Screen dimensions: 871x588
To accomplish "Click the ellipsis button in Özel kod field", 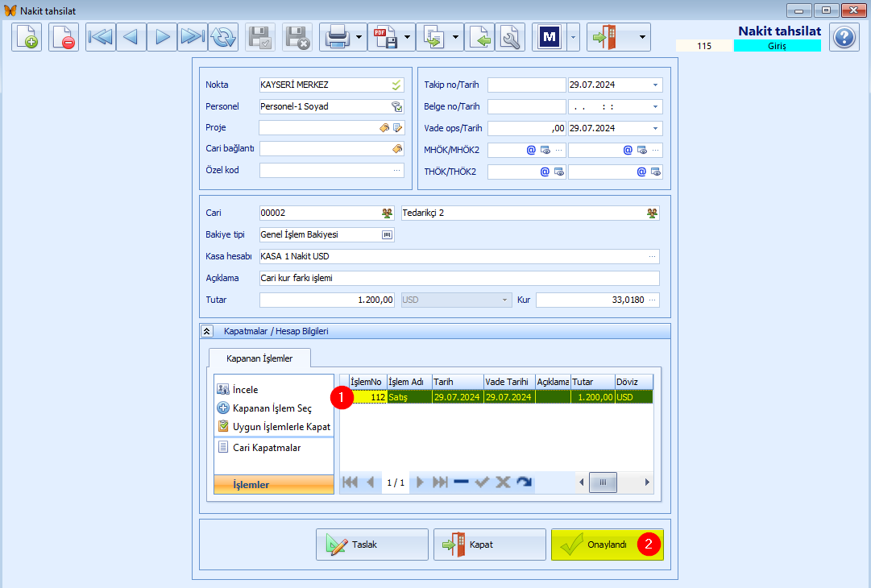I will [x=396, y=171].
